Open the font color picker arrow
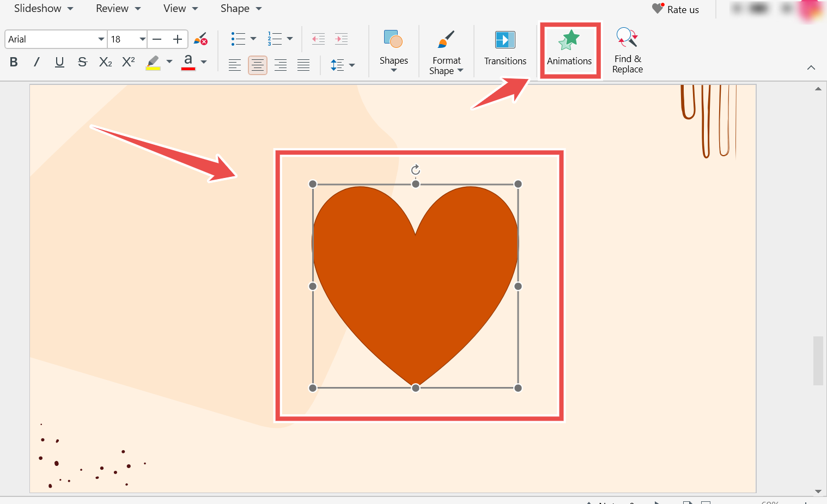The image size is (827, 504). 204,62
